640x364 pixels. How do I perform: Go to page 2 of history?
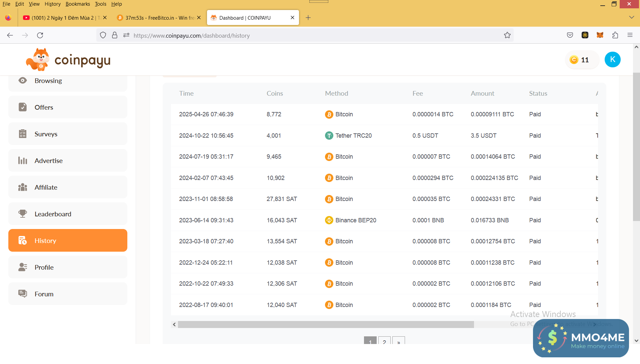pos(384,341)
